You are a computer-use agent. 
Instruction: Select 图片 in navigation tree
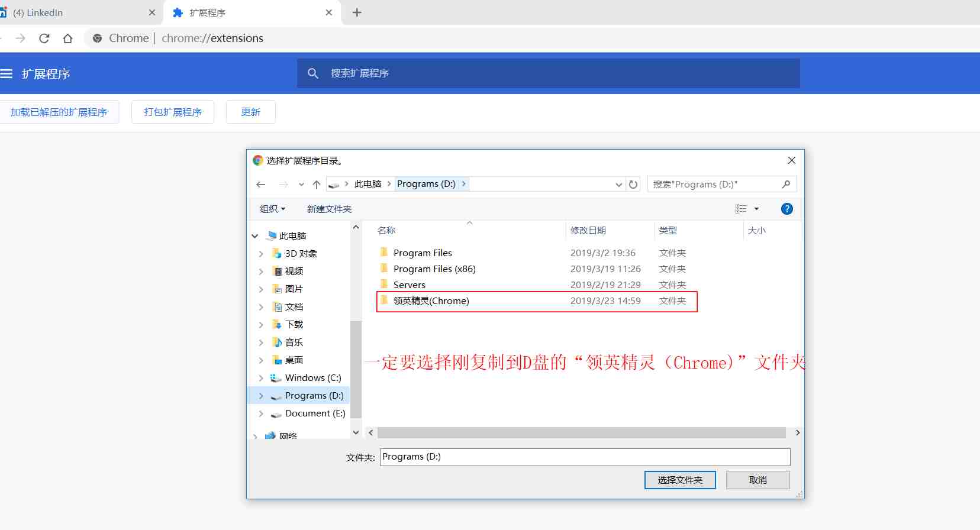(x=294, y=289)
